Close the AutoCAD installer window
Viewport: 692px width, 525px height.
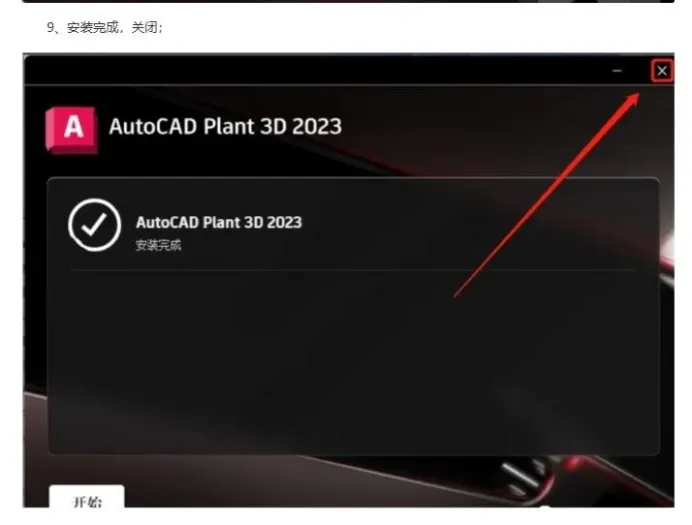pyautogui.click(x=662, y=71)
